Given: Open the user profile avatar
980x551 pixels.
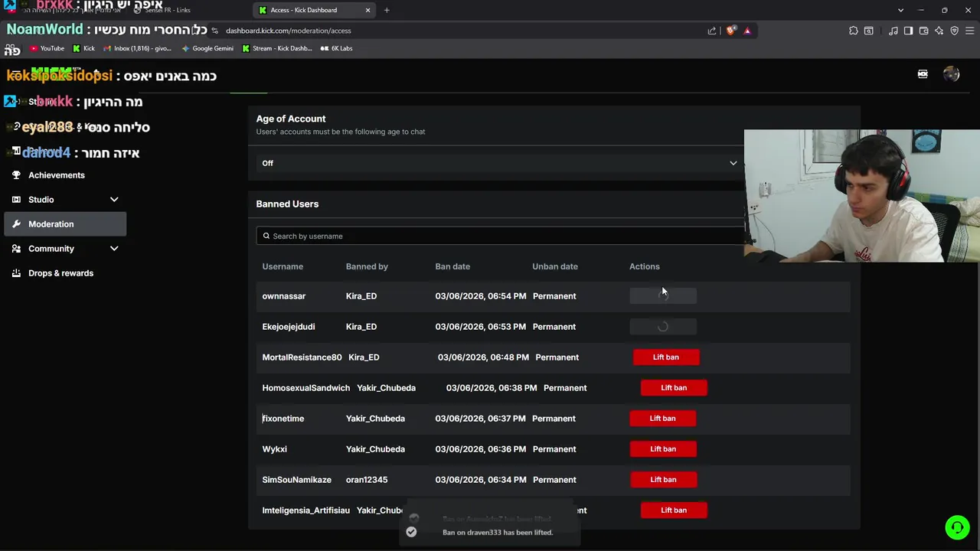Looking at the screenshot, I should coord(952,74).
